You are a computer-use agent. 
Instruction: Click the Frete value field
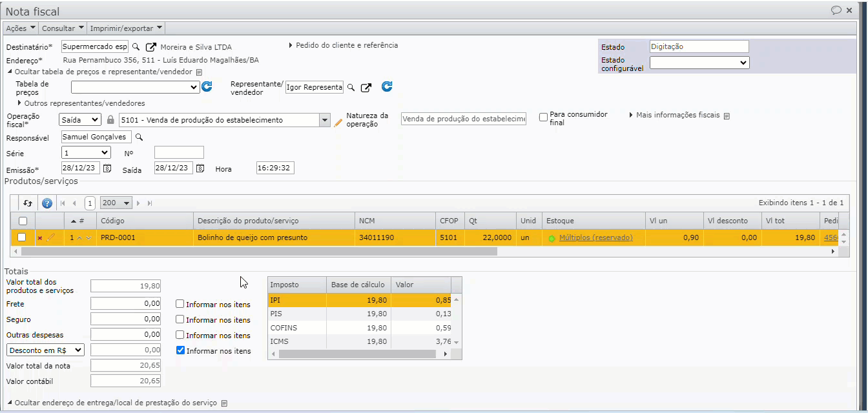pyautogui.click(x=125, y=303)
